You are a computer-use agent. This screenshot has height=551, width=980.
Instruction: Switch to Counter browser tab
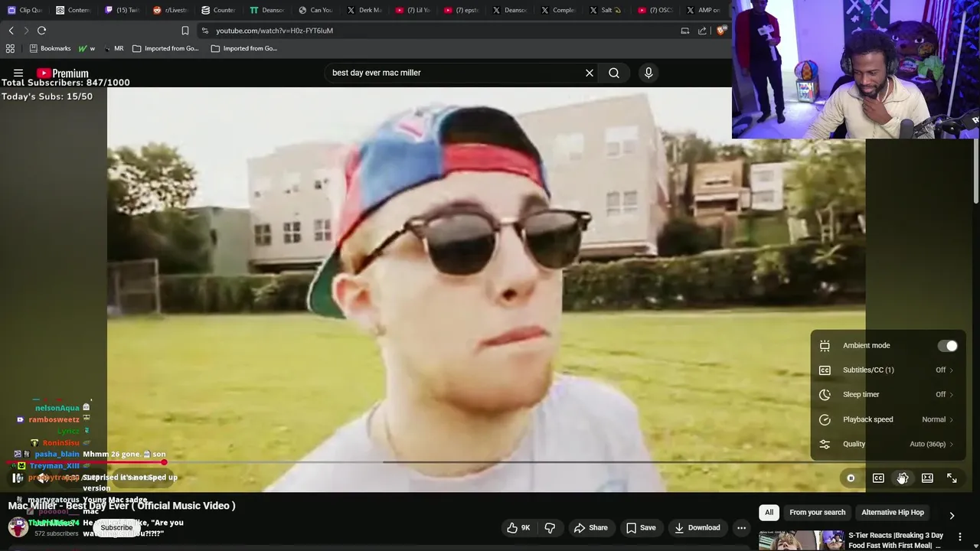pyautogui.click(x=219, y=10)
